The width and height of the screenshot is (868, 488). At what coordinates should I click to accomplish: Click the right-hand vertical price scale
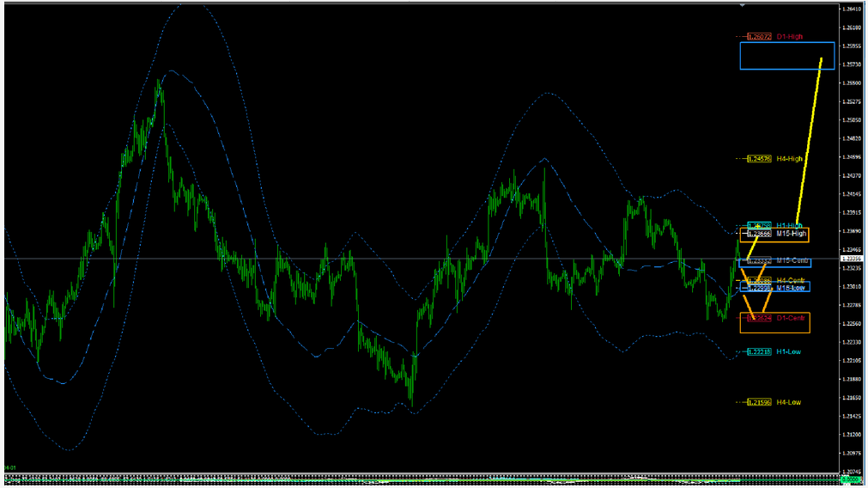click(852, 172)
